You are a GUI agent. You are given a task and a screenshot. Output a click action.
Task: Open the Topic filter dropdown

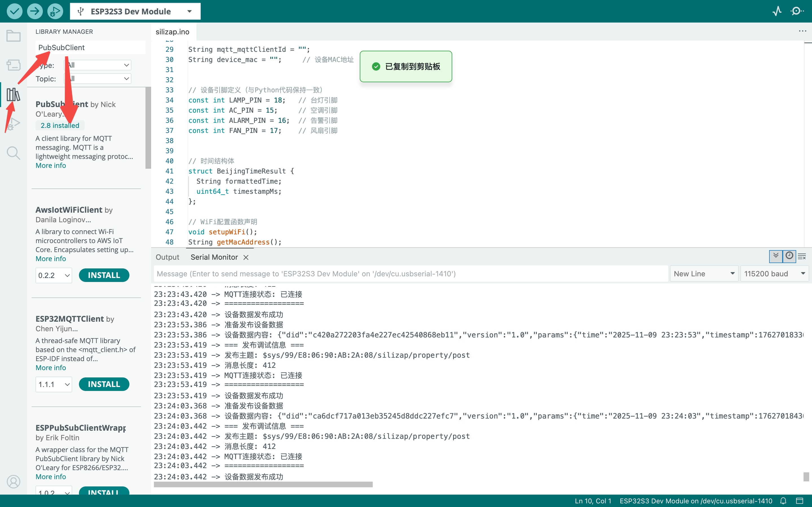click(97, 79)
